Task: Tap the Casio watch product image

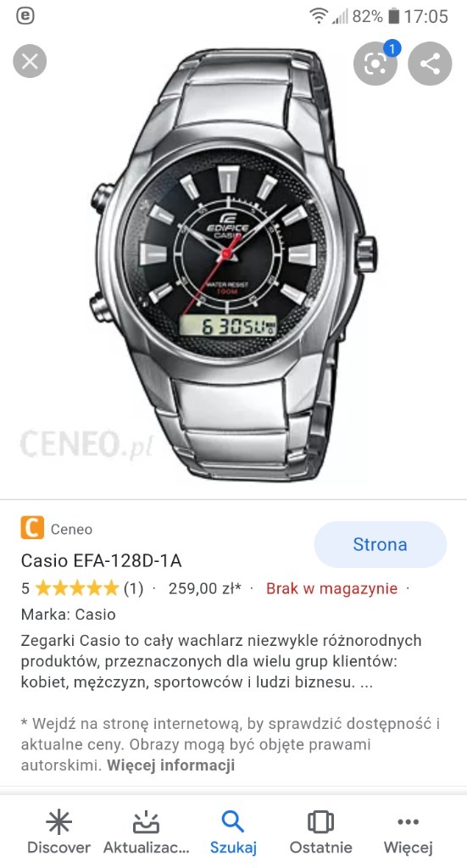Action: point(232,264)
